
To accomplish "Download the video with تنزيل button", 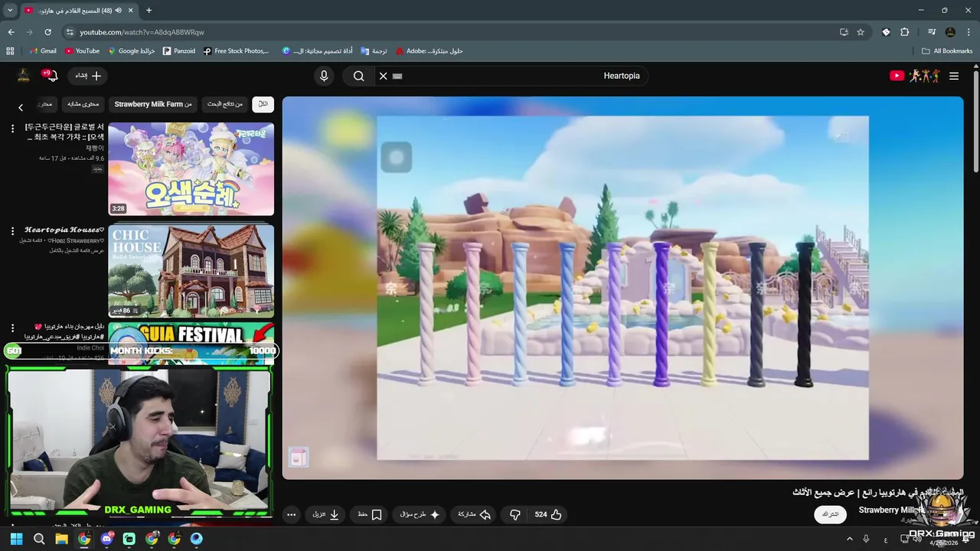I will coord(326,515).
